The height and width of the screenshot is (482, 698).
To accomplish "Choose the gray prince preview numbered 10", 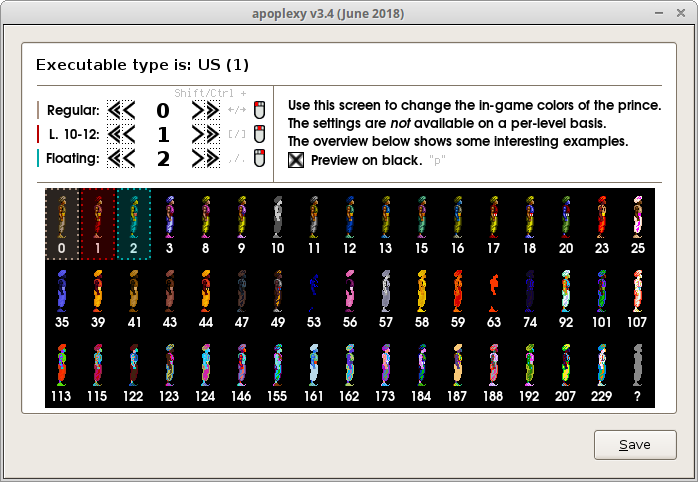I will pyautogui.click(x=278, y=224).
